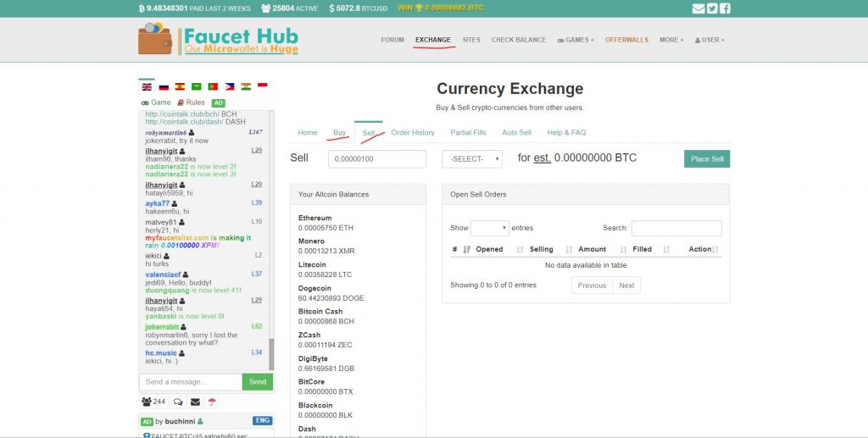Click the 244 online users icon

pyautogui.click(x=153, y=402)
